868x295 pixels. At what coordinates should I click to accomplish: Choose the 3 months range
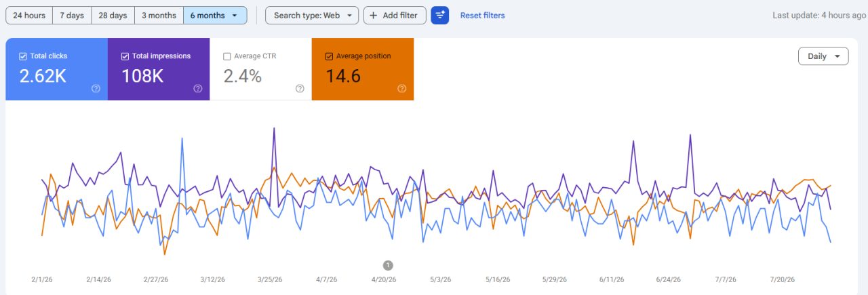(159, 15)
